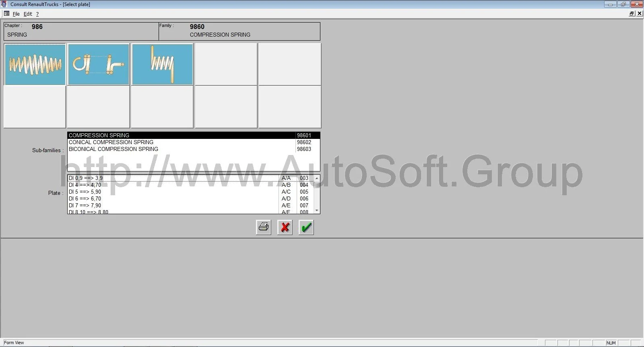Select plate DI 7 ==> 7,90
This screenshot has width=644, height=347.
point(190,205)
